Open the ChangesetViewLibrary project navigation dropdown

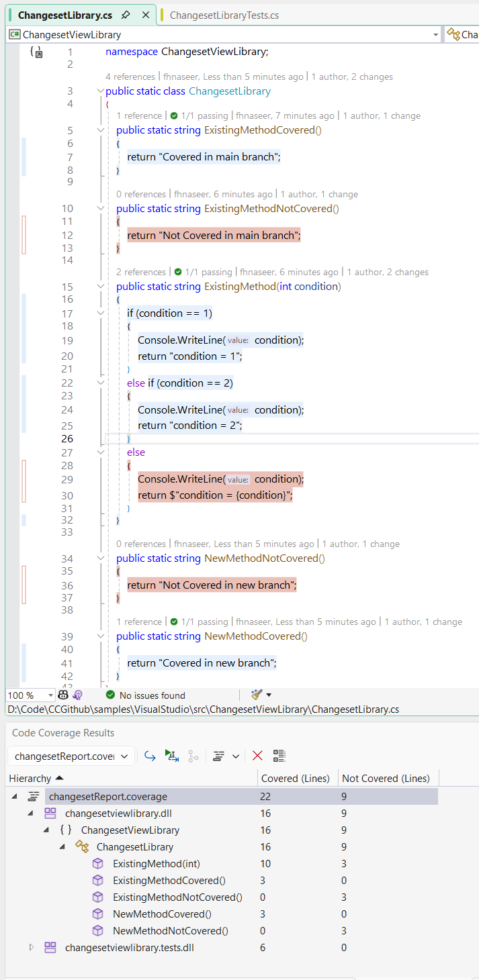pos(435,34)
